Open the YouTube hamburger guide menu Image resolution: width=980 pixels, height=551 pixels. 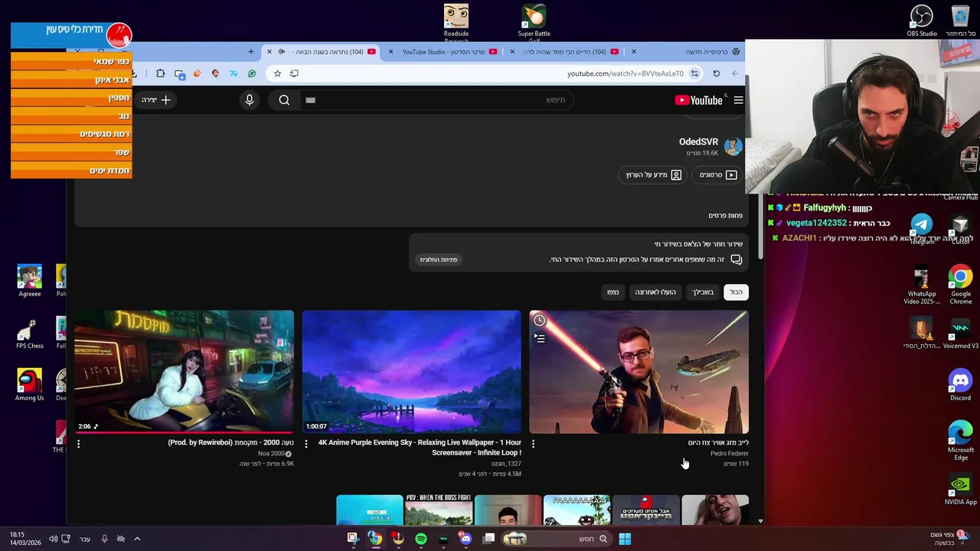(738, 100)
